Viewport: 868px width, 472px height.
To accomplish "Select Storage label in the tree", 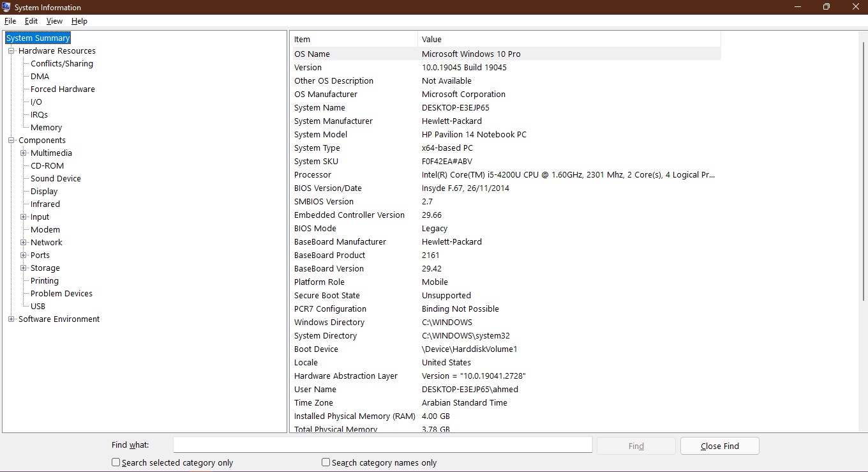I will click(x=45, y=268).
